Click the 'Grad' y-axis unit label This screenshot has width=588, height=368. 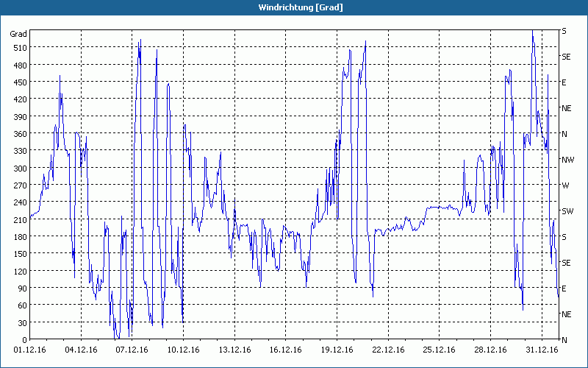point(18,34)
